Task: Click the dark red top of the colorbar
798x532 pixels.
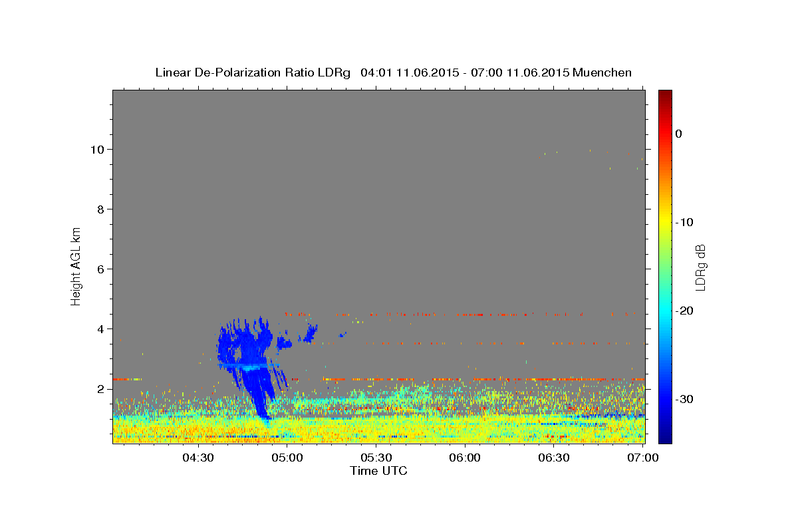Action: pyautogui.click(x=665, y=96)
